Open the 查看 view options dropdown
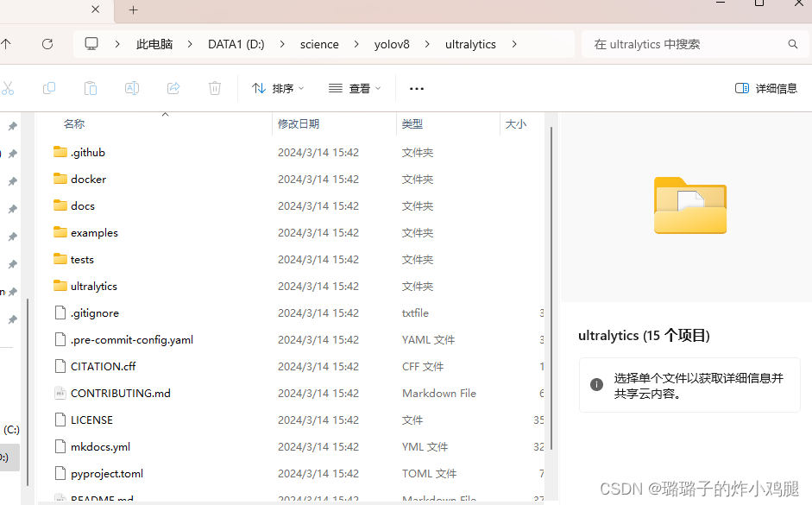This screenshot has height=505, width=812. pyautogui.click(x=353, y=88)
